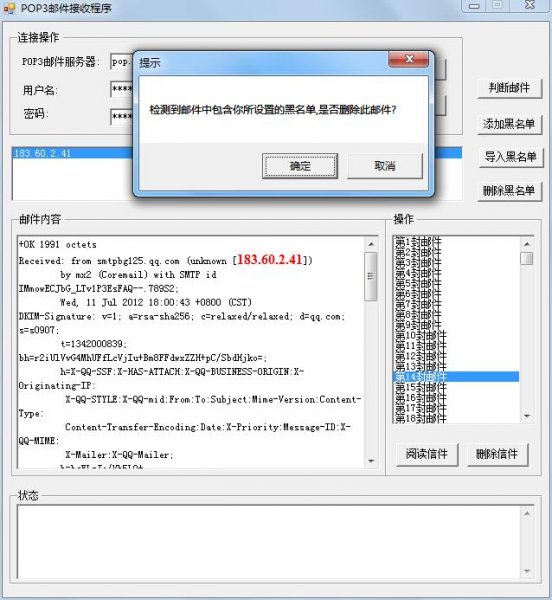552x600 pixels.
Task: Click the red IP 183.60.2.41 in mail content
Action: pos(270,260)
